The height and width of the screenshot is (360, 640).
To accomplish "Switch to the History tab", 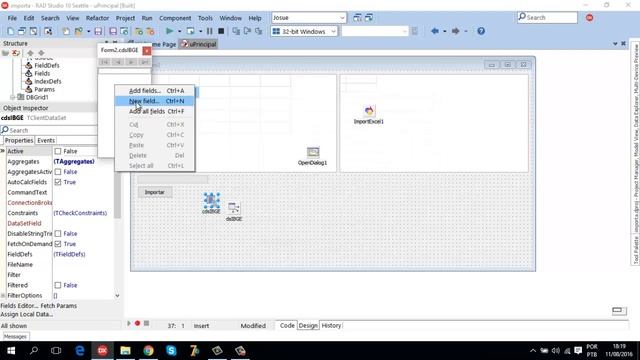I will [331, 325].
